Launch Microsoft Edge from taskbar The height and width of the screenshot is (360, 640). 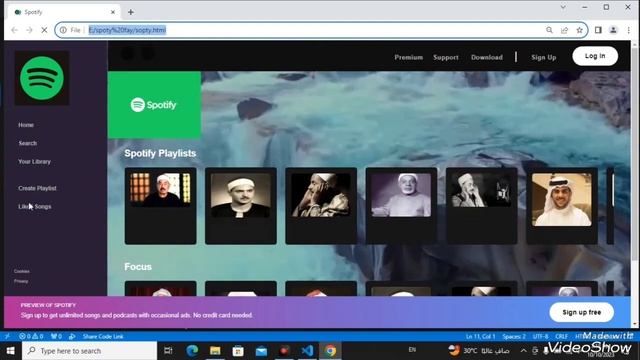pos(192,351)
